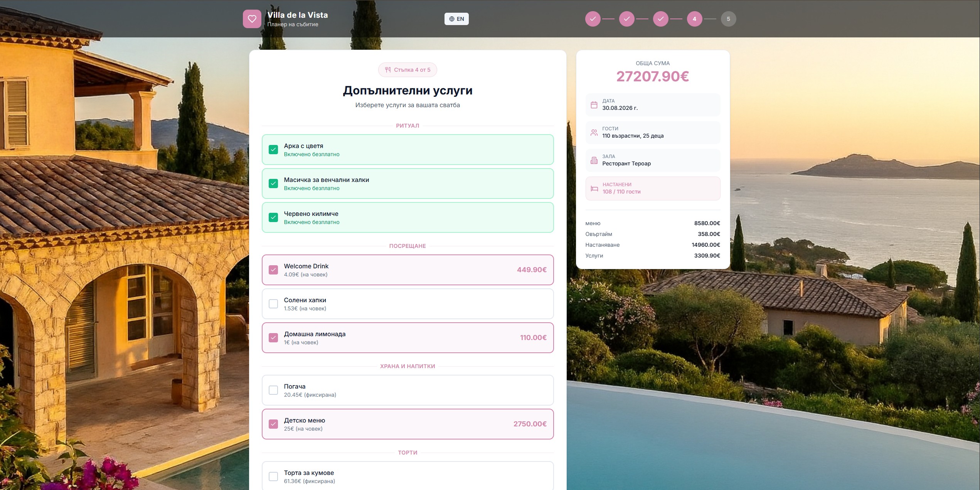Click the Детско меню 2750.00€ price

[530, 424]
